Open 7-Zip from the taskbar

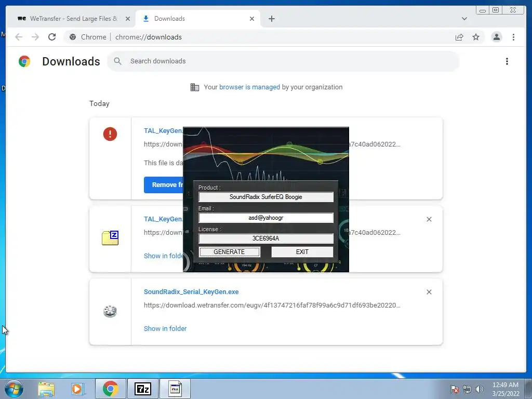(142, 389)
